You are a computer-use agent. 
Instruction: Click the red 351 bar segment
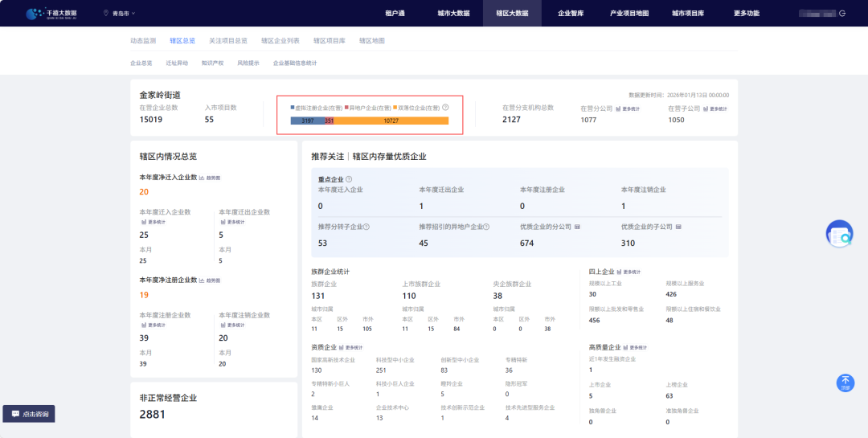pos(330,121)
